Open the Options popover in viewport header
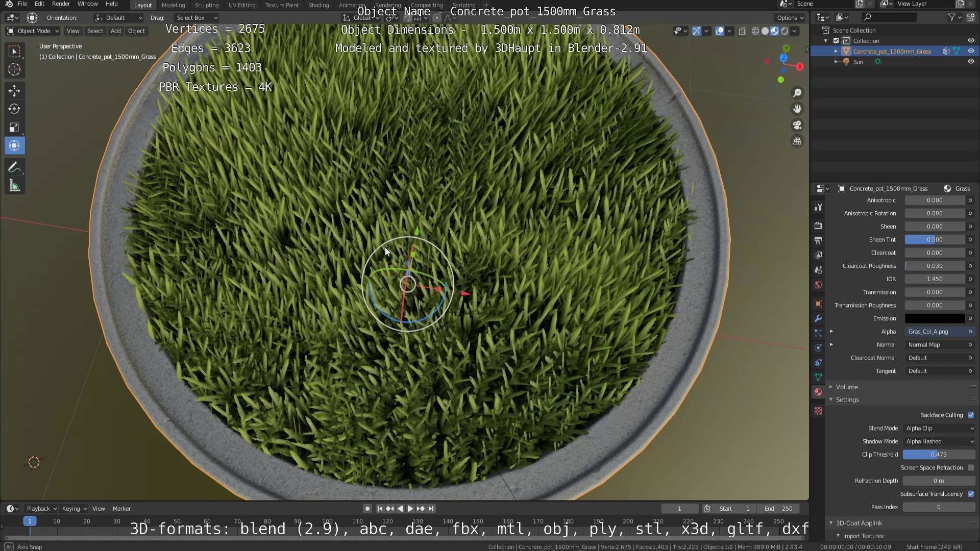This screenshot has width=980, height=551. pos(791,18)
